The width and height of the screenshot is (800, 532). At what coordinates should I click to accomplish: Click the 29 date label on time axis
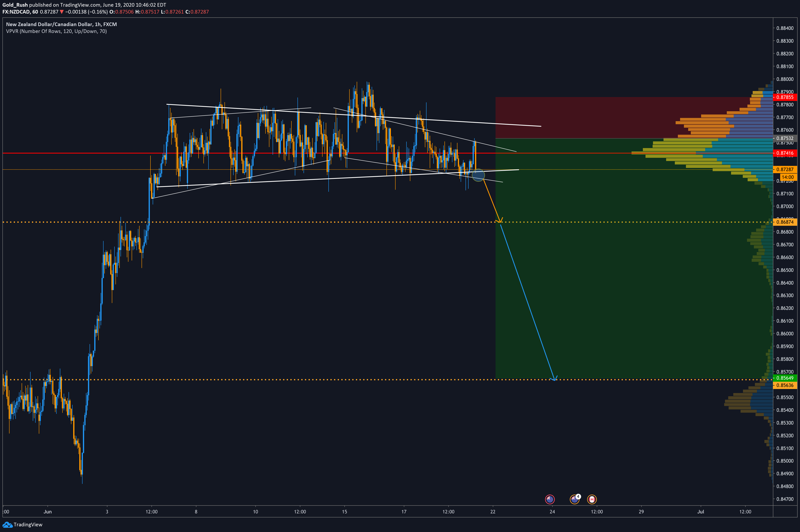pyautogui.click(x=641, y=512)
